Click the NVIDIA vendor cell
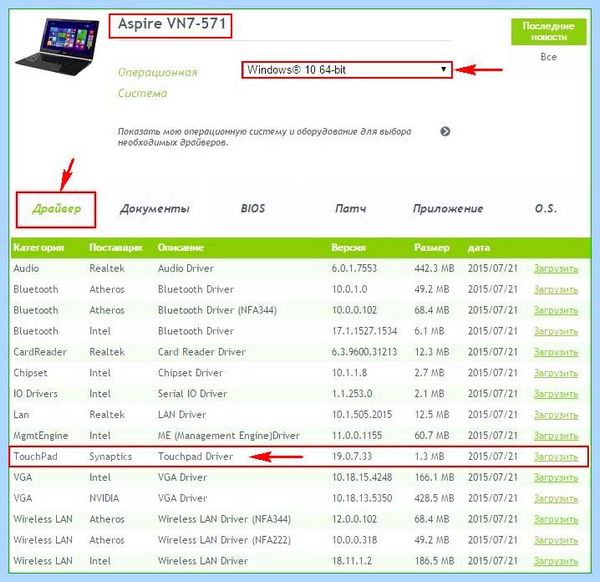Screen dimensions: 600x582 pos(104,498)
